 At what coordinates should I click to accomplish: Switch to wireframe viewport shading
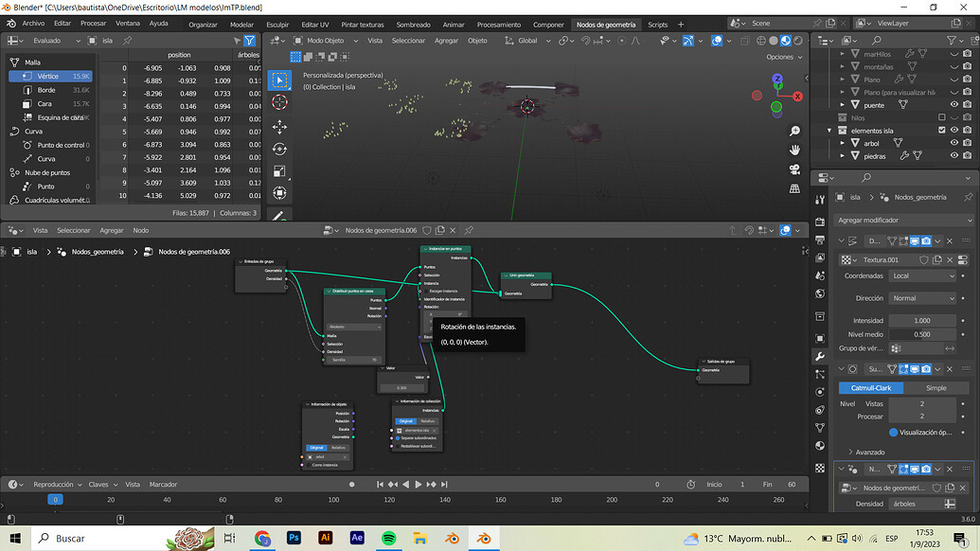(761, 41)
